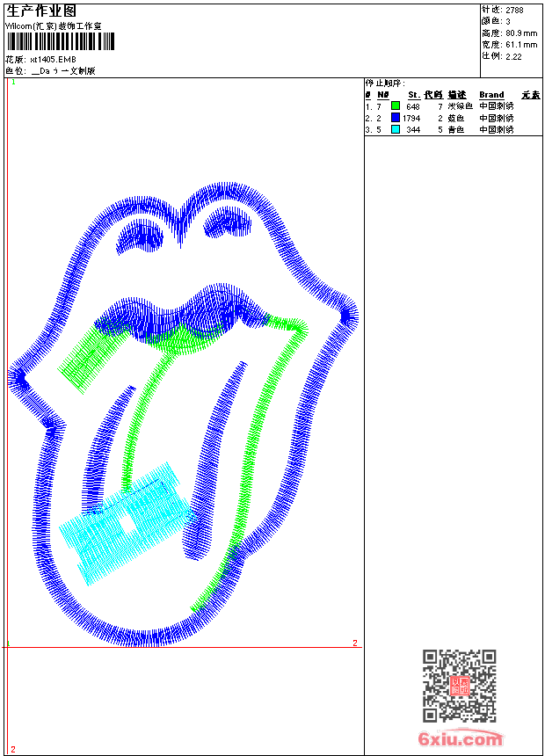
Task: Click the cyan thread color swatch
Action: pos(396,129)
